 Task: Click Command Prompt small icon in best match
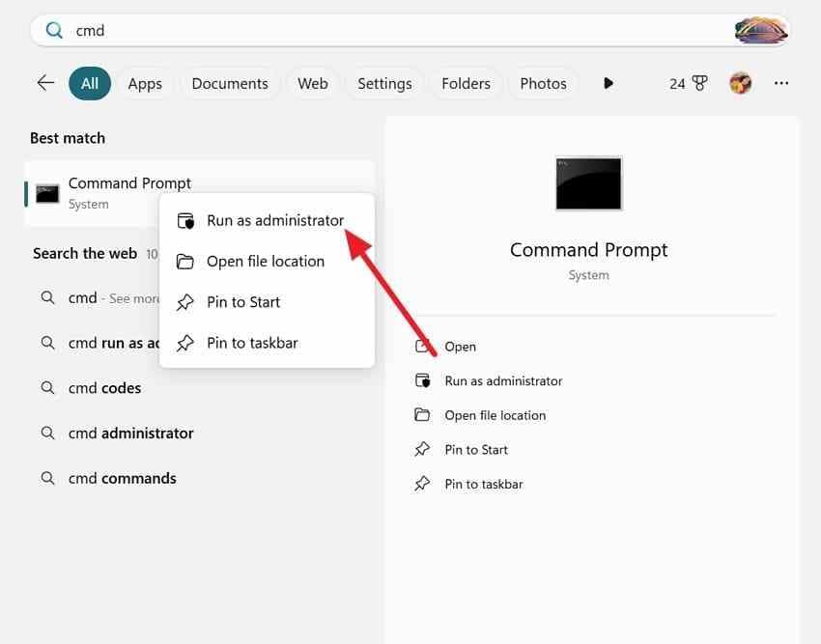[47, 194]
